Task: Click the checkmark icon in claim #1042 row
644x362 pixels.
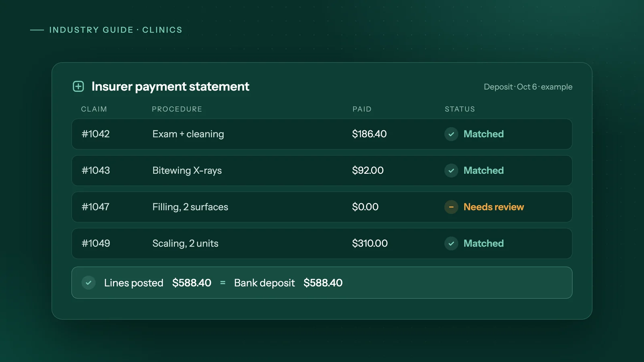Action: pyautogui.click(x=451, y=134)
